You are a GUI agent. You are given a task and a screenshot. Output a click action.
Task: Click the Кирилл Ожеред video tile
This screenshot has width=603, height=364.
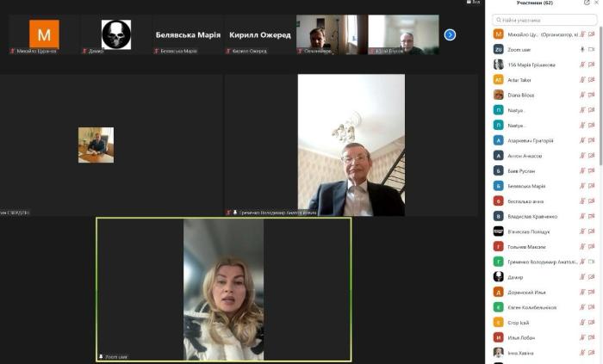point(259,35)
